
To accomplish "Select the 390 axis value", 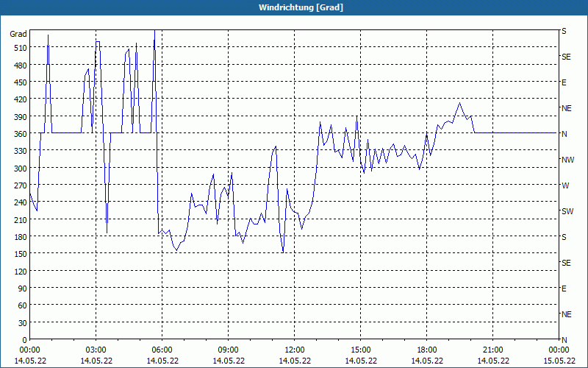I will (x=21, y=117).
